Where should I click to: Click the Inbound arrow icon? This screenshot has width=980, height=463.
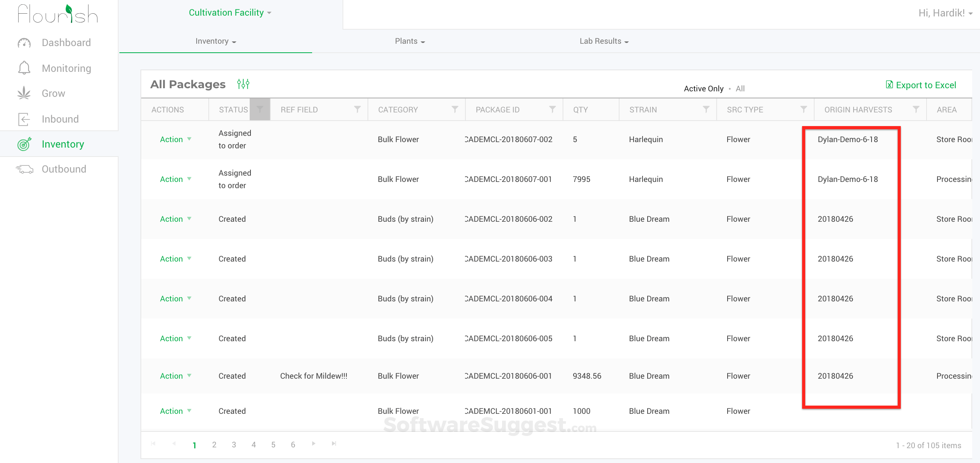[x=24, y=119]
